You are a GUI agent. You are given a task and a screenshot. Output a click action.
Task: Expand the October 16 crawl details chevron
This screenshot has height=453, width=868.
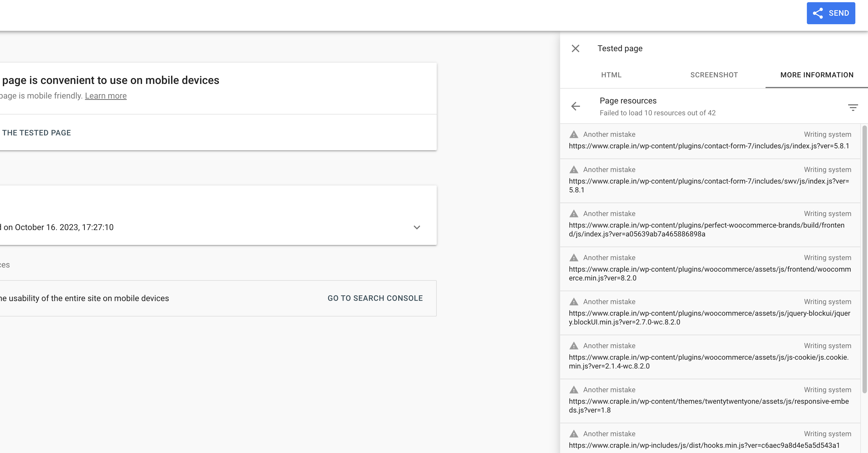point(416,227)
